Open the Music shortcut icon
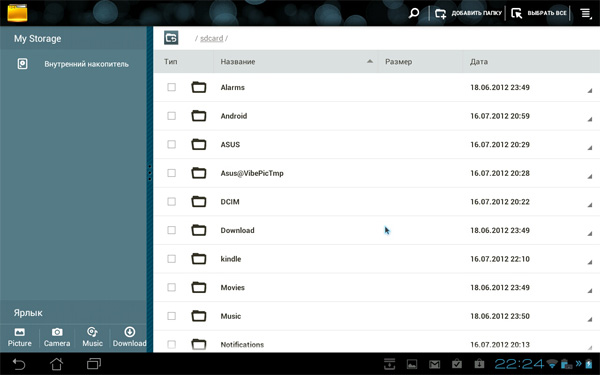The image size is (600, 375). [x=92, y=332]
